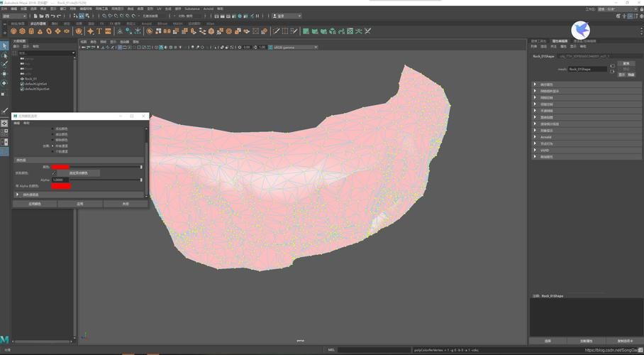Click the red color-with-alpha swatch

coord(61,186)
